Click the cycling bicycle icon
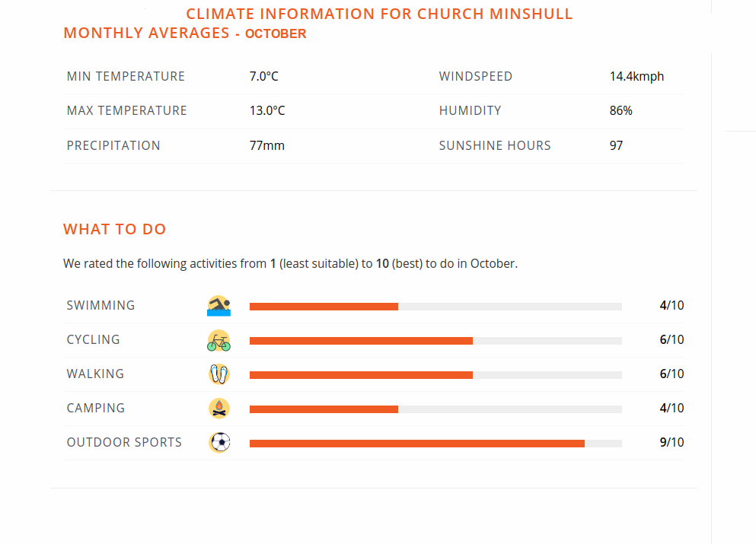The image size is (756, 544). click(x=219, y=340)
